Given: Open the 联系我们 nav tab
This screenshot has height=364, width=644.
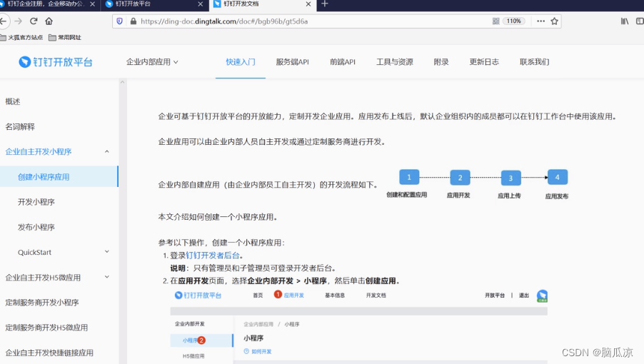Looking at the screenshot, I should click(x=534, y=62).
